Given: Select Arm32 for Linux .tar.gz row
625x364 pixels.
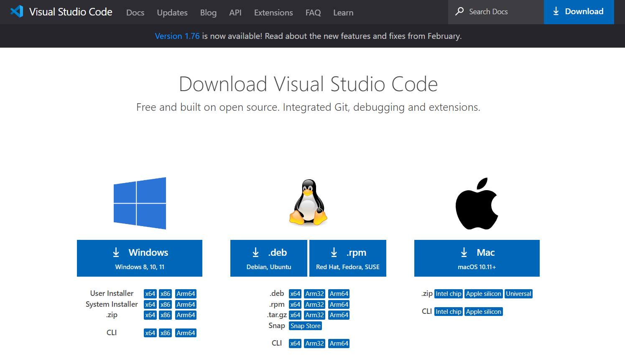Looking at the screenshot, I should pyautogui.click(x=314, y=315).
